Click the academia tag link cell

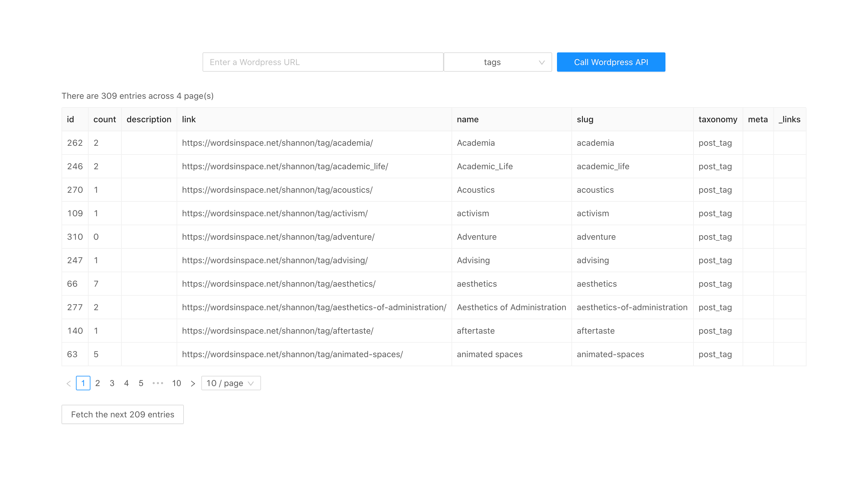tap(277, 143)
